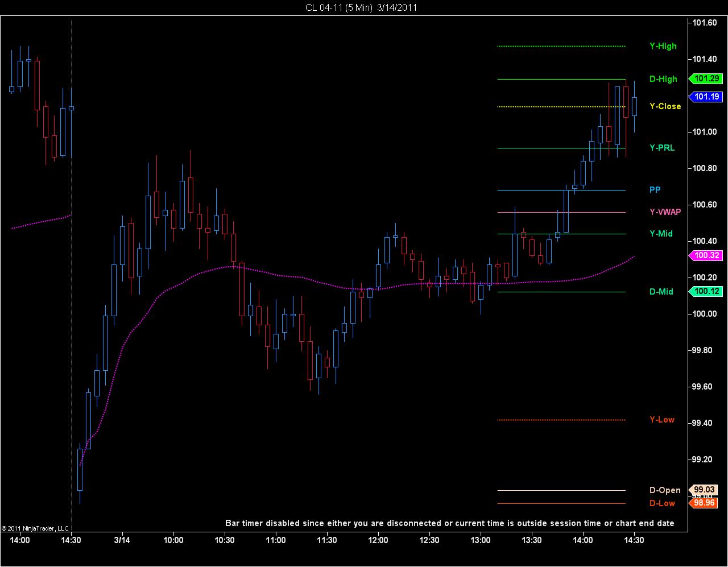Click the yellow dotted Y-Close line
The image size is (728, 567).
coord(561,106)
